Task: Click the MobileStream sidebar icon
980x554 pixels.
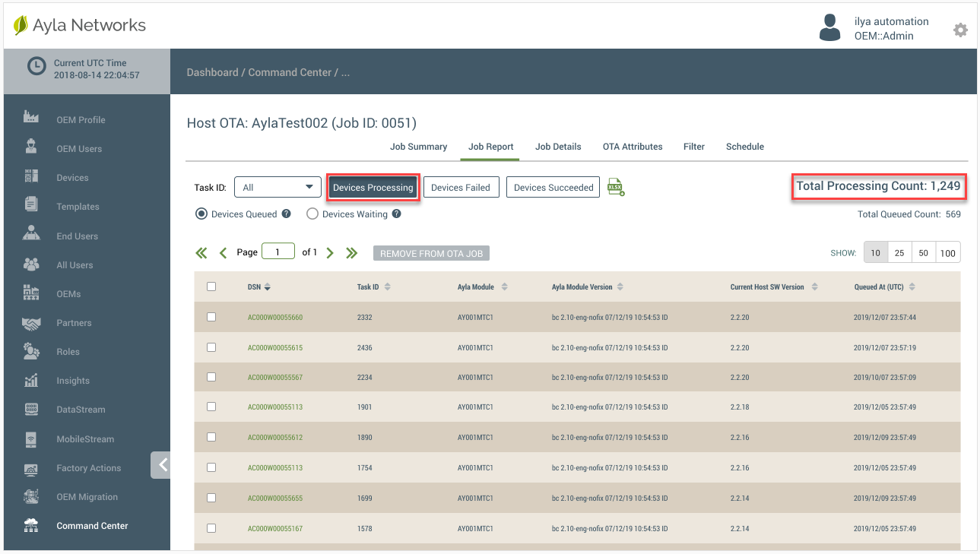Action: [31, 438]
